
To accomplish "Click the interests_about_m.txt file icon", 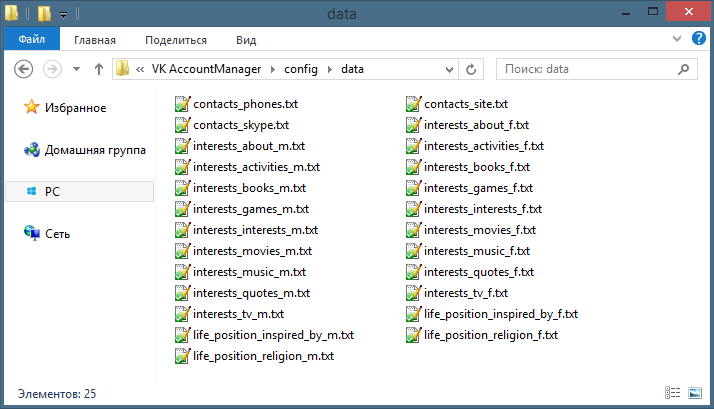I will (x=182, y=146).
